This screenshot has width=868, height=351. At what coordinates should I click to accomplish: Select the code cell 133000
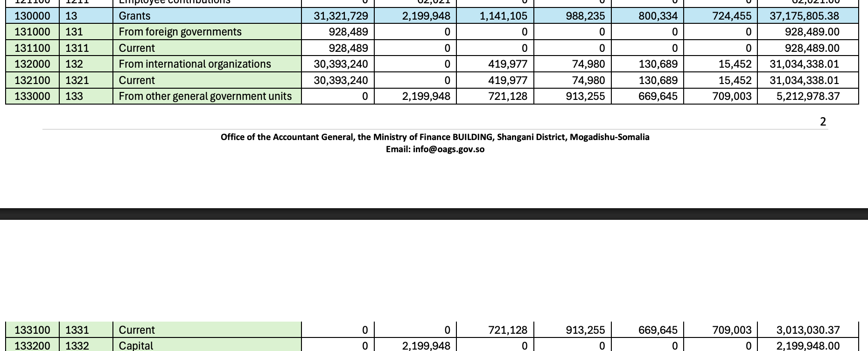(32, 96)
